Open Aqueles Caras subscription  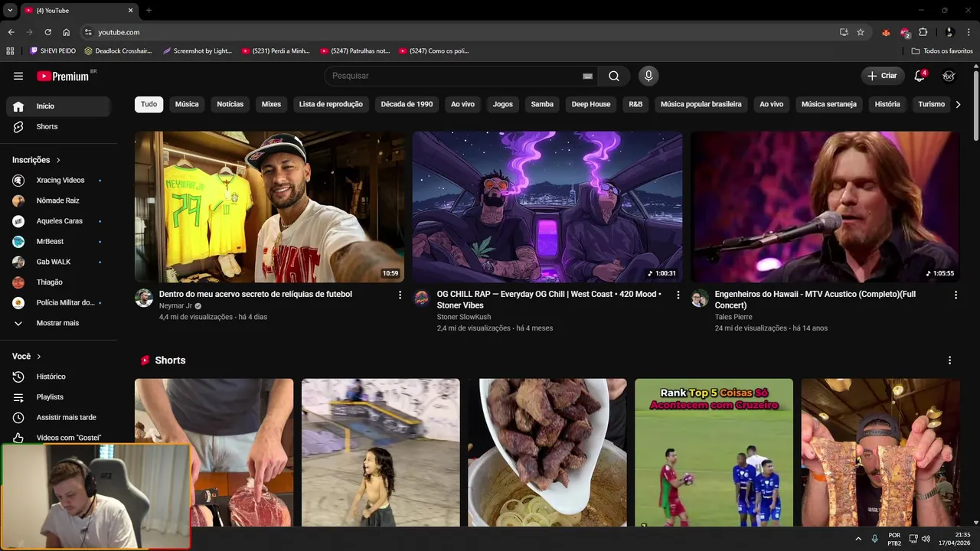(x=58, y=221)
